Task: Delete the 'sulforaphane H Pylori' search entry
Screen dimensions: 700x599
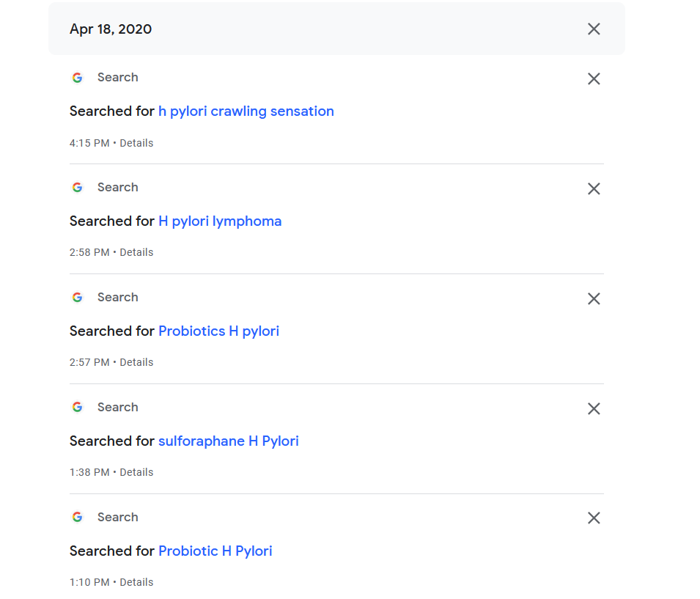Action: [593, 408]
